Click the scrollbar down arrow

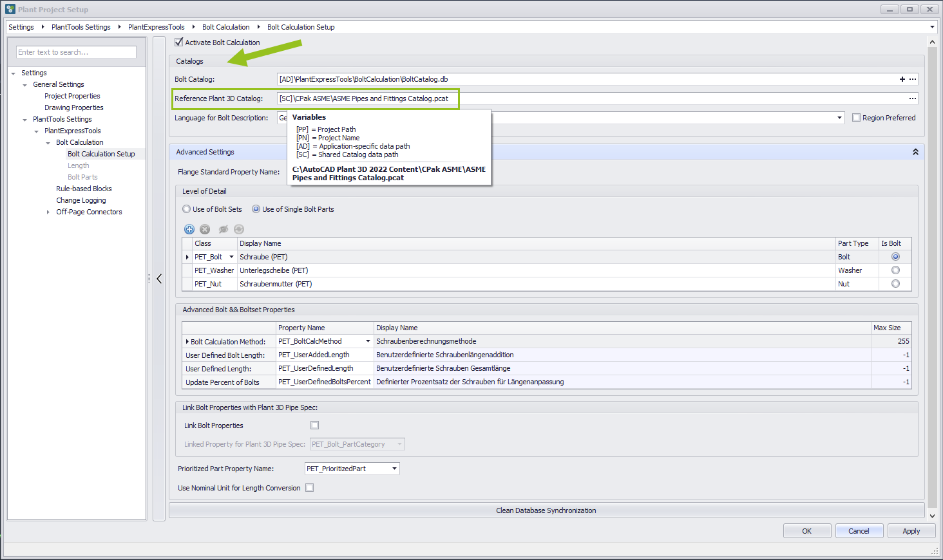coord(932,516)
